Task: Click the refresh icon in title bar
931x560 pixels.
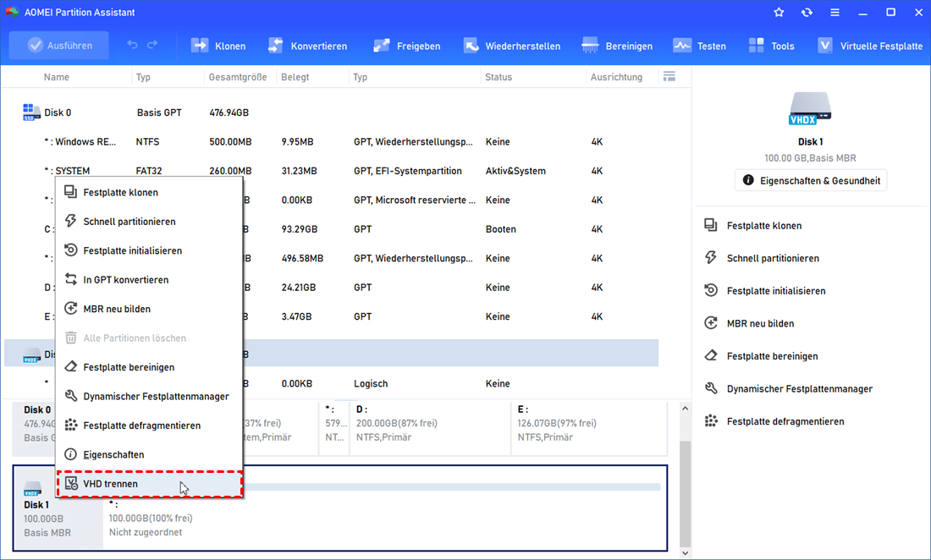Action: pos(807,12)
